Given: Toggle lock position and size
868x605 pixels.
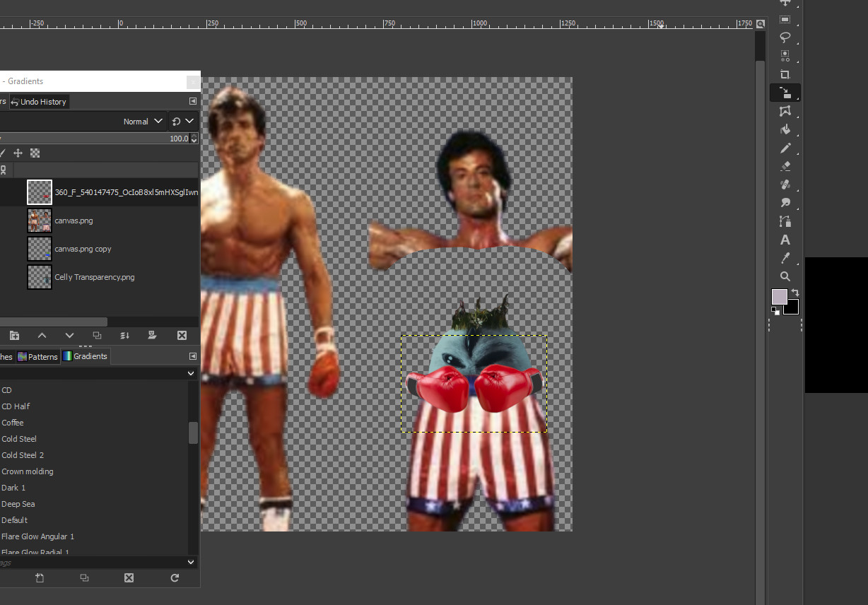Looking at the screenshot, I should coord(18,153).
